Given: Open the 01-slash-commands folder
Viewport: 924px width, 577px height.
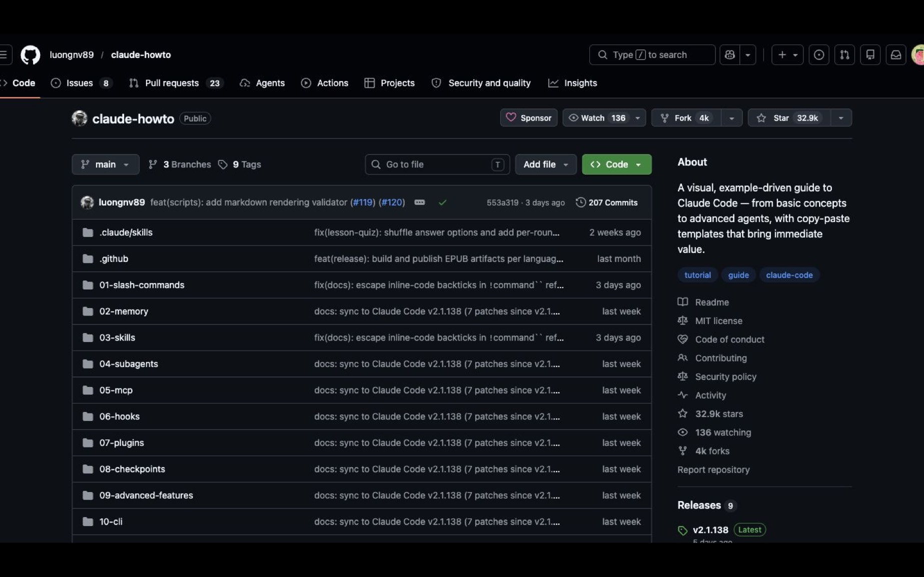Looking at the screenshot, I should (x=142, y=285).
